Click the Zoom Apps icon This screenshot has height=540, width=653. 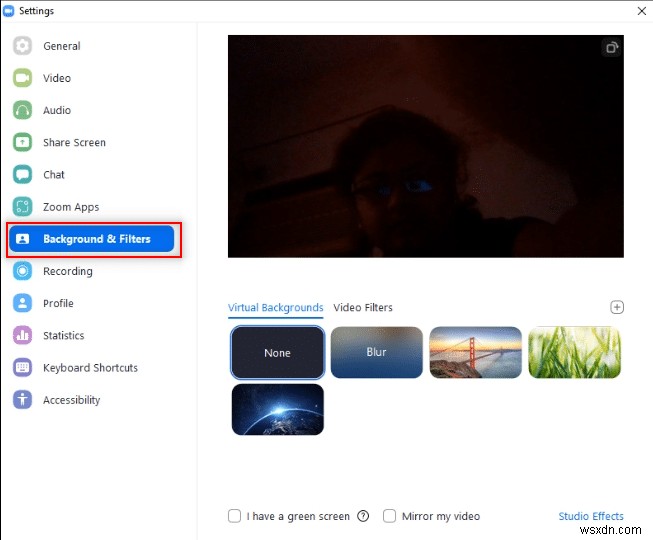coord(22,207)
